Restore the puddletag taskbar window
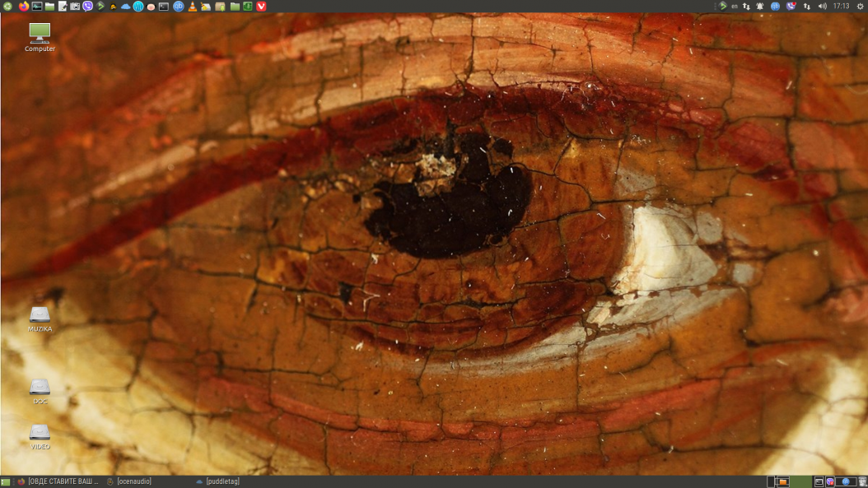Image resolution: width=868 pixels, height=488 pixels. point(217,481)
